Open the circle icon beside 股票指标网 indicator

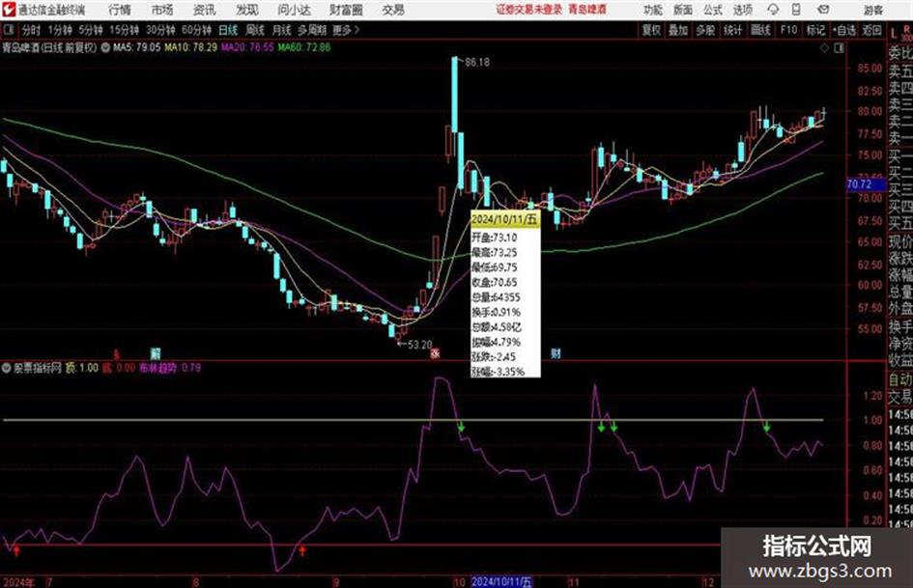[x=7, y=368]
